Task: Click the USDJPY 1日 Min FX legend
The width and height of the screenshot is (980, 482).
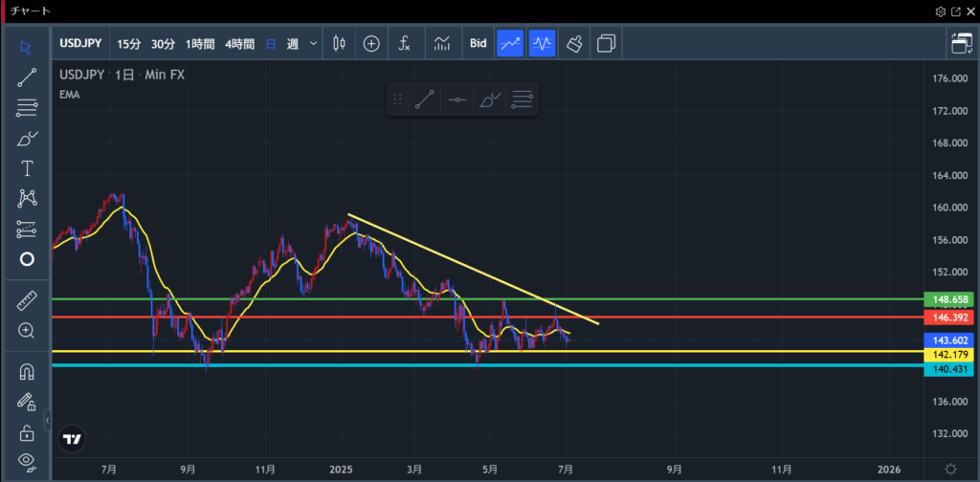Action: 122,75
